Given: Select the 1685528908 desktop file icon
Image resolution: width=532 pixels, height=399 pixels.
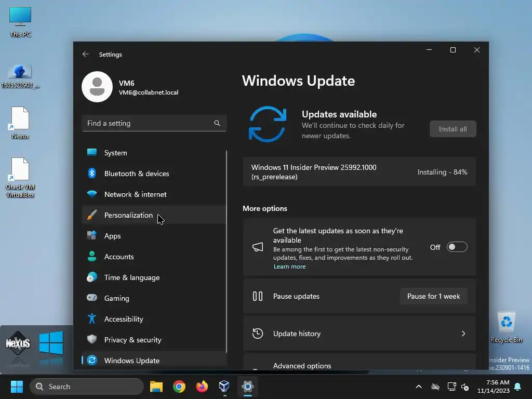Looking at the screenshot, I should [20, 76].
